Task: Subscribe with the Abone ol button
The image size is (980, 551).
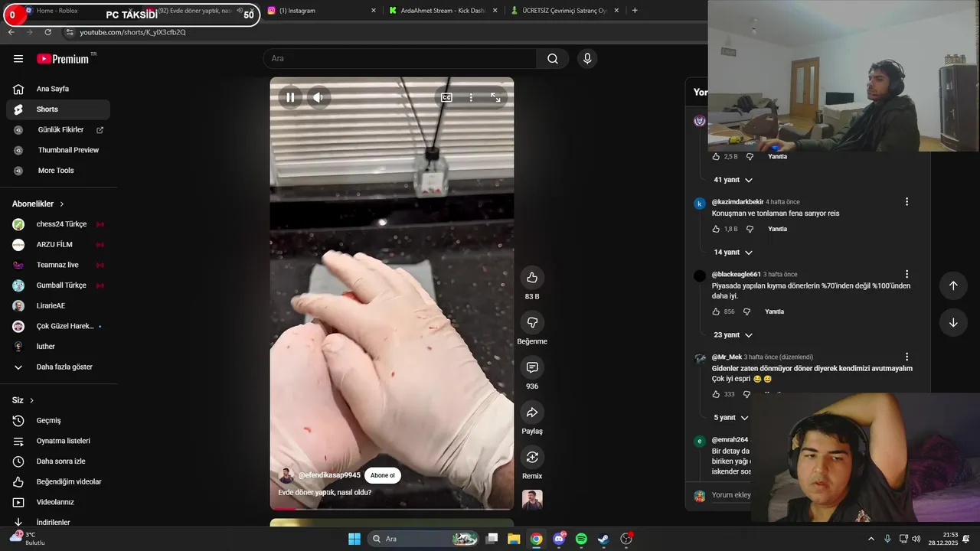Action: click(383, 475)
